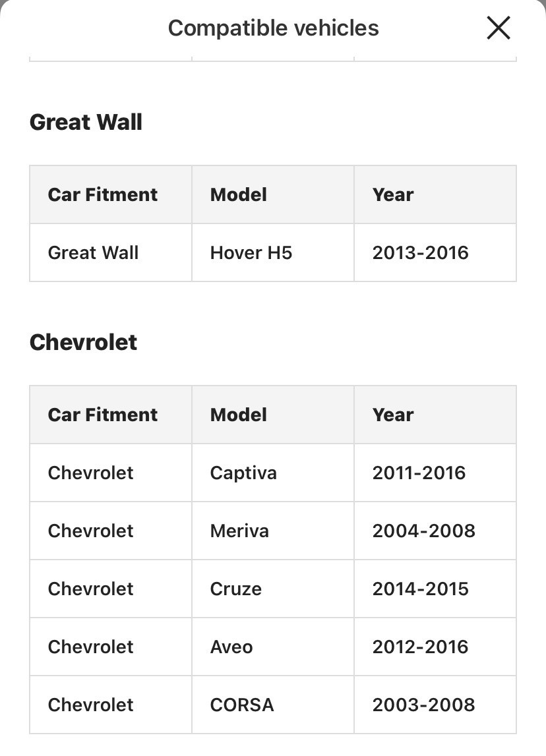Tap Model header in Great Wall table

[239, 195]
